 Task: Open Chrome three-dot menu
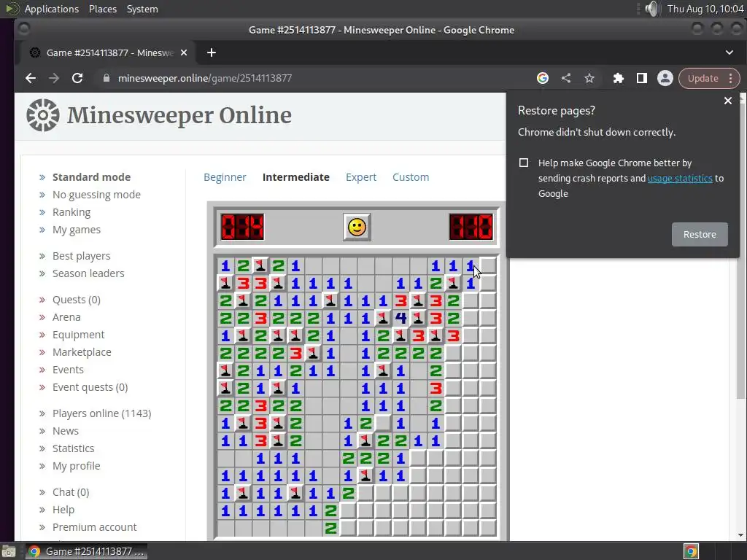[730, 78]
